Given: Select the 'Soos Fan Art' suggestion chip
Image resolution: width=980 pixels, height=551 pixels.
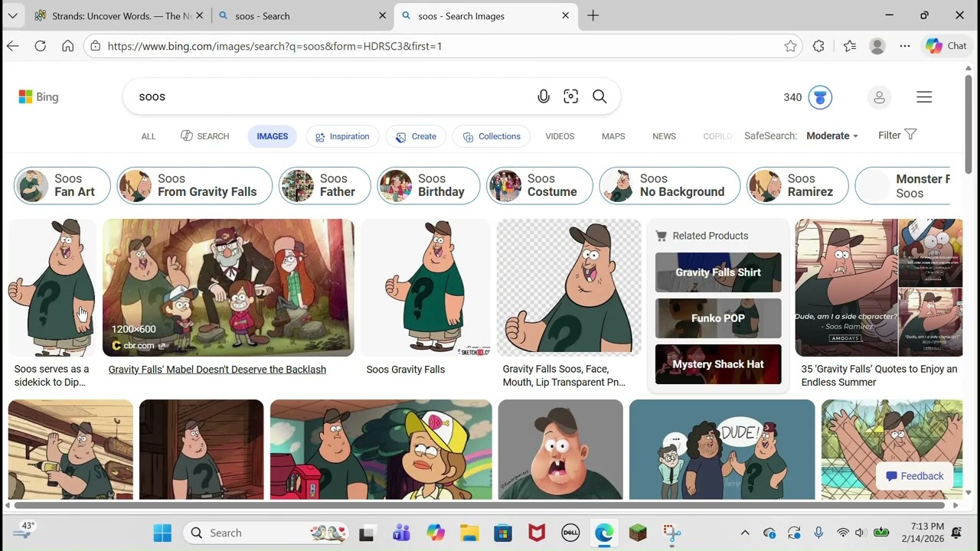Looking at the screenshot, I should [62, 185].
